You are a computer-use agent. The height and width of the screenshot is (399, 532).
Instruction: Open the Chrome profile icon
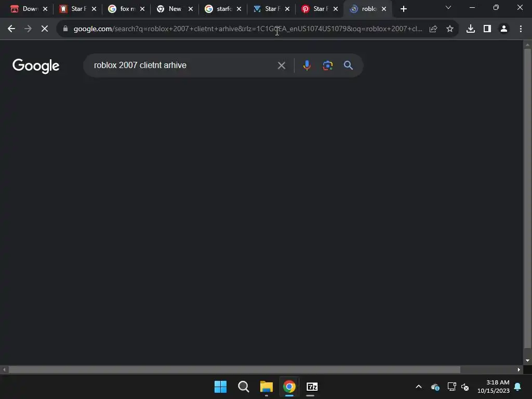pyautogui.click(x=504, y=29)
